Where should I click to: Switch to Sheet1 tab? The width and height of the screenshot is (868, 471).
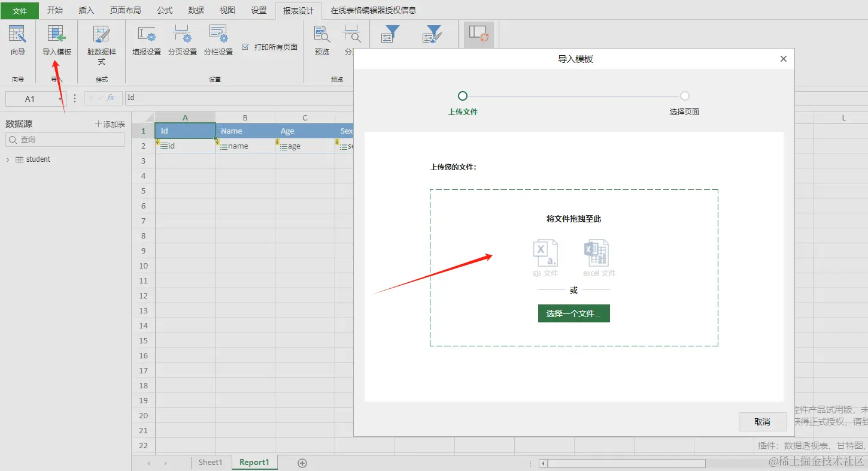point(210,463)
